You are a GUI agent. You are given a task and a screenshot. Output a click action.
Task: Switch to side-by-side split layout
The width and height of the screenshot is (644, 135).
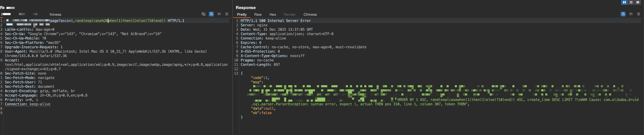[x=624, y=2]
